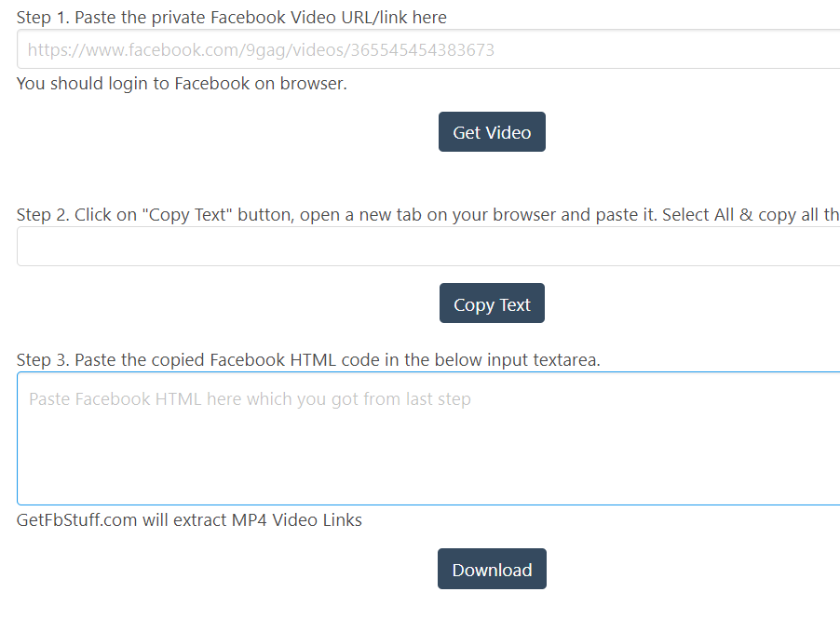Image resolution: width=840 pixels, height=619 pixels.
Task: Click the "You should login to Facebook" note
Action: pos(182,84)
